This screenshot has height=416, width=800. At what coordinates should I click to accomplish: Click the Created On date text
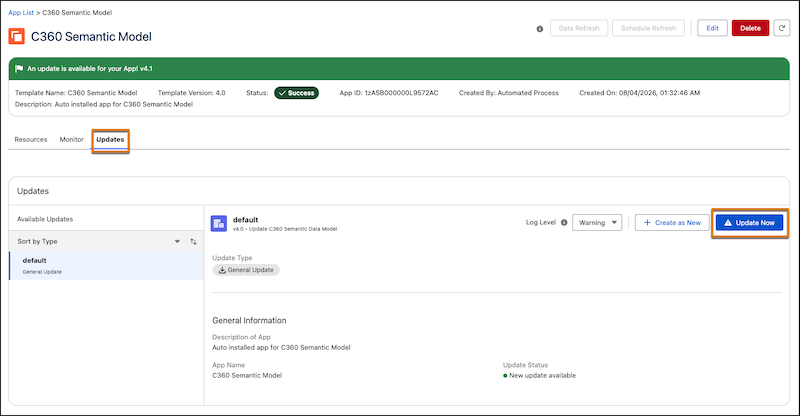point(640,93)
